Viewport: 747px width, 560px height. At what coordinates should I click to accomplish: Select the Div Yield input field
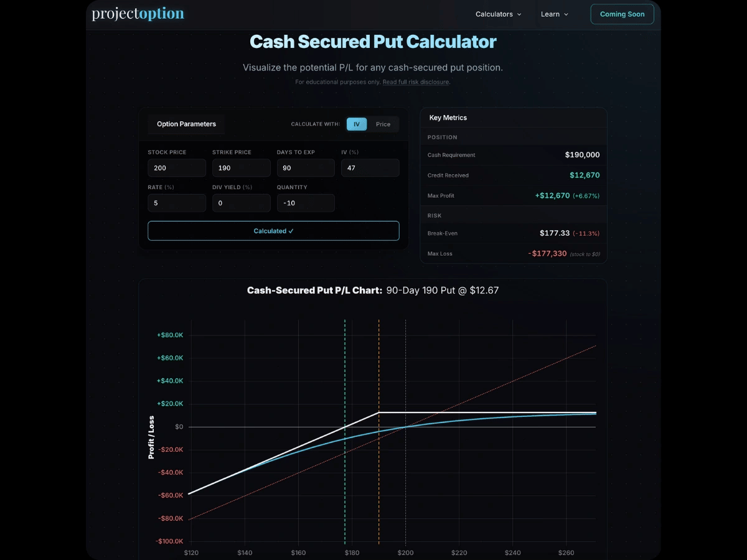tap(241, 203)
